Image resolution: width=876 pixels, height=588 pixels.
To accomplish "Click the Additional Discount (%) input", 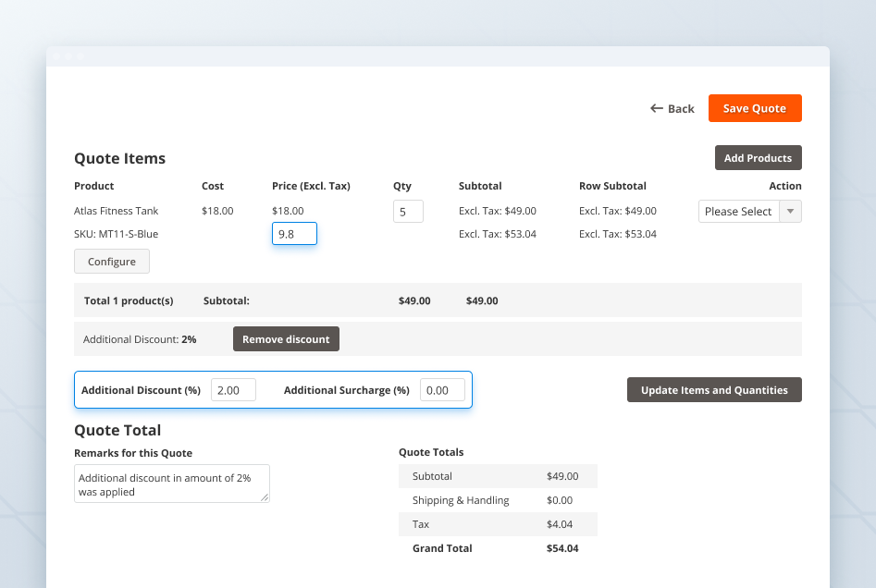I will point(233,390).
